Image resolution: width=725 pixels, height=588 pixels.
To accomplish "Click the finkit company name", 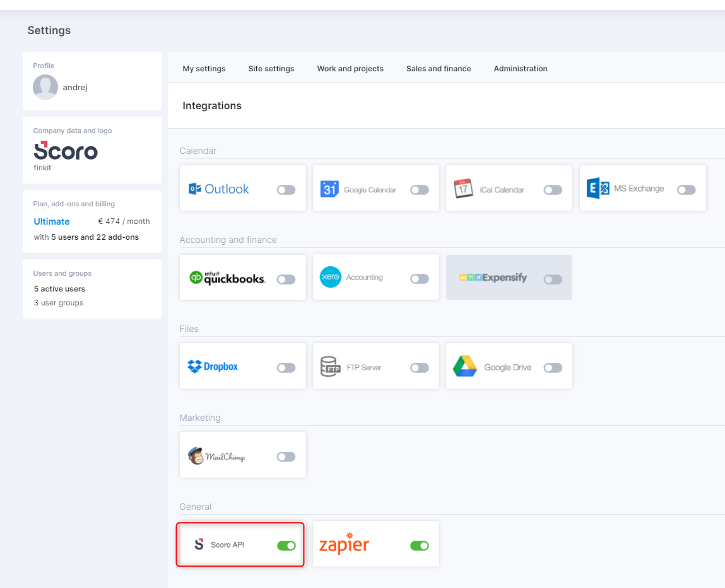I will [x=42, y=167].
